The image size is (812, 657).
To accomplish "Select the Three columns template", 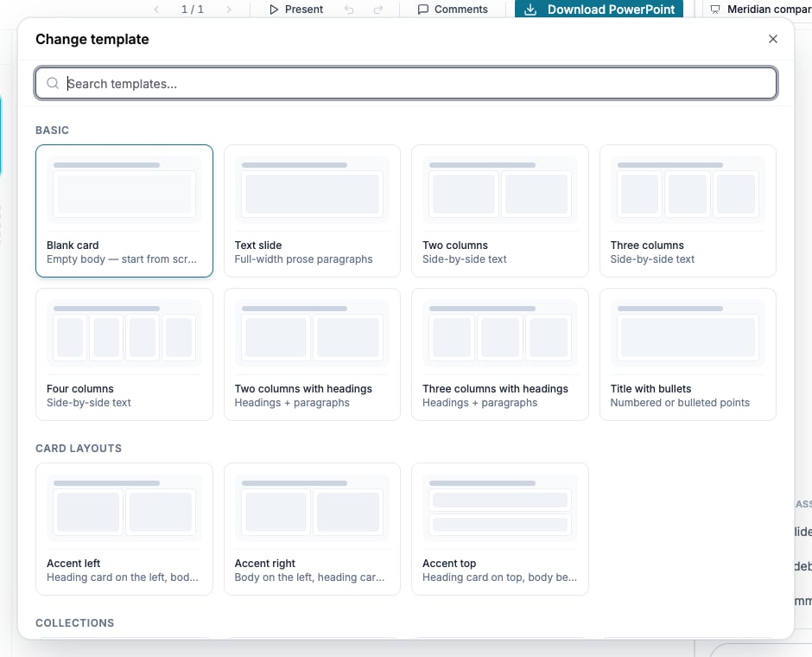I will 688,211.
